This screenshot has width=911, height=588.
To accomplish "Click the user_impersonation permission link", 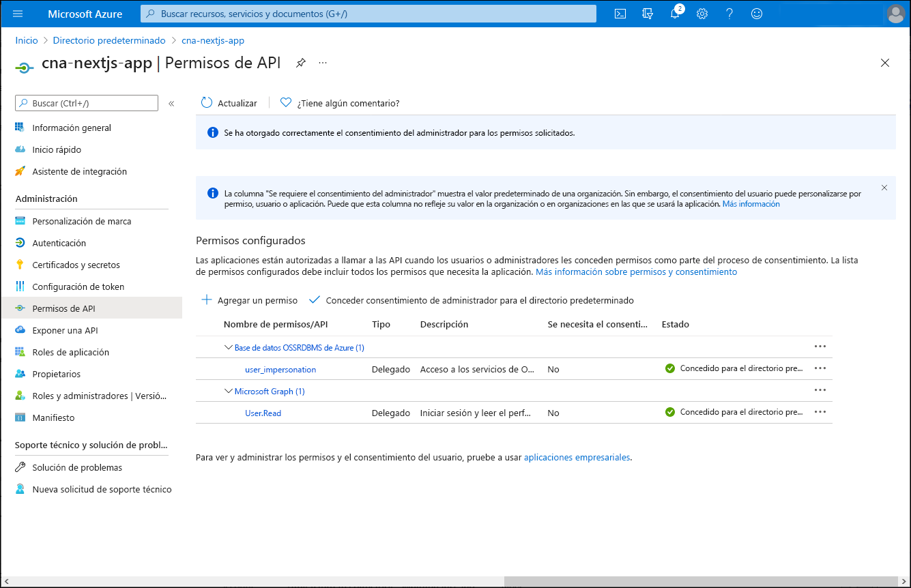I will pos(280,369).
